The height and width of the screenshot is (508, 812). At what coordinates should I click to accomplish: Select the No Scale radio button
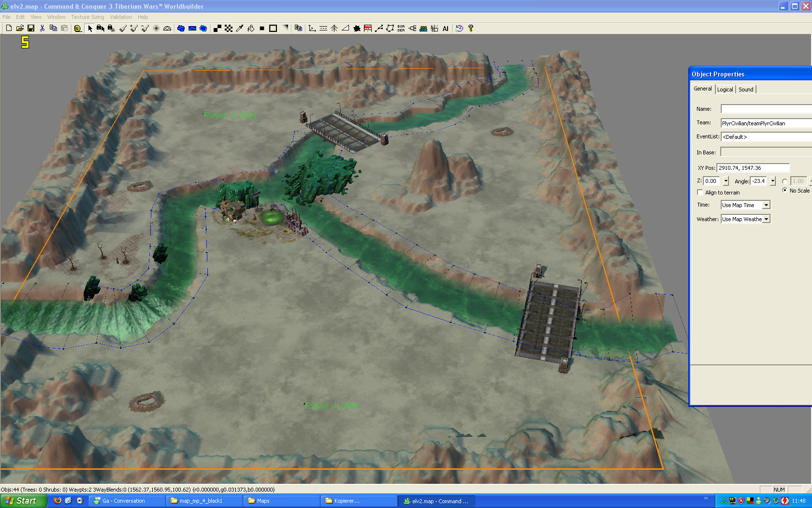click(784, 190)
